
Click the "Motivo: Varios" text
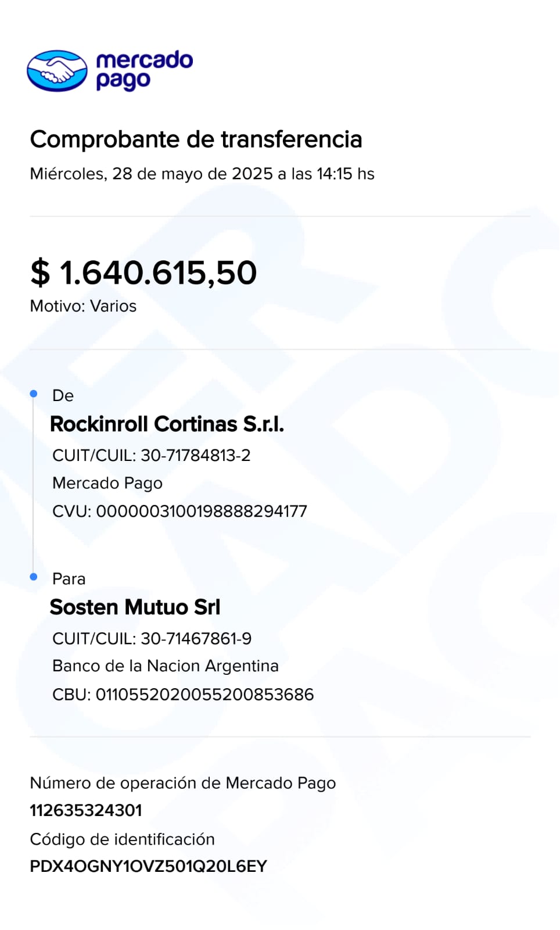(83, 306)
